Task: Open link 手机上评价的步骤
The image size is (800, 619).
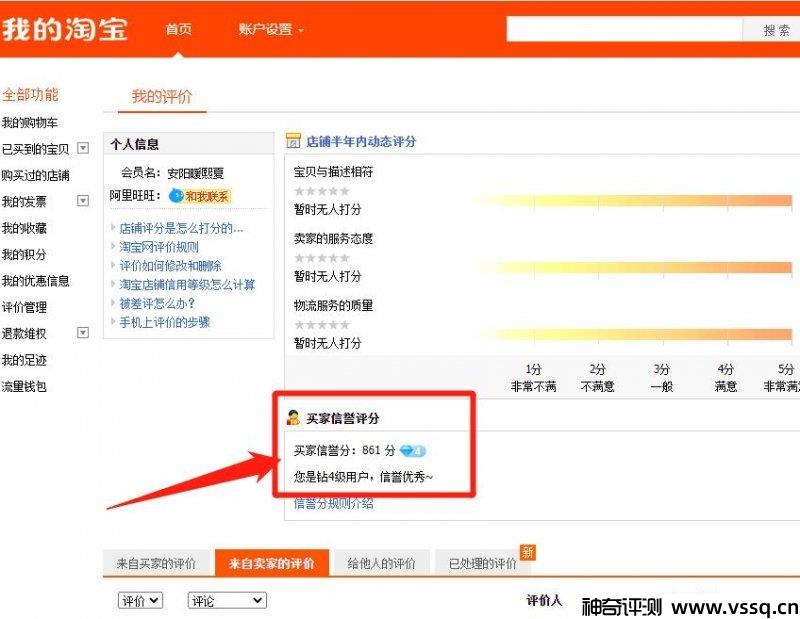Action: click(165, 323)
